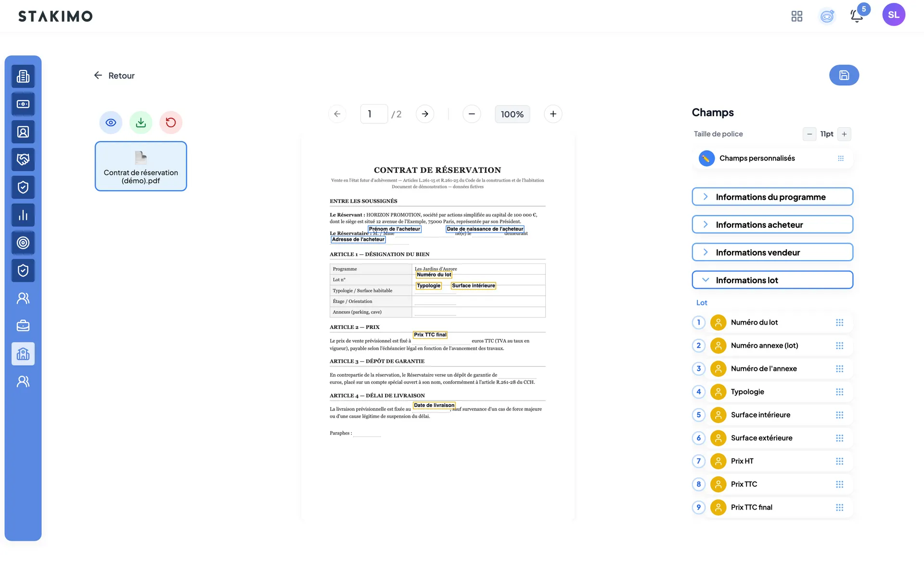Viewport: 924px width, 578px height.
Task: Open the SL user avatar menu
Action: pyautogui.click(x=894, y=14)
